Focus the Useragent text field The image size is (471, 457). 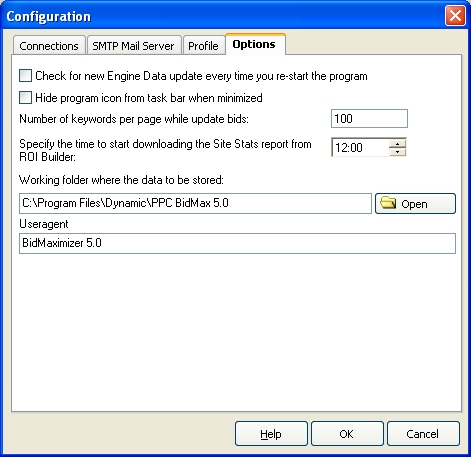pos(237,243)
